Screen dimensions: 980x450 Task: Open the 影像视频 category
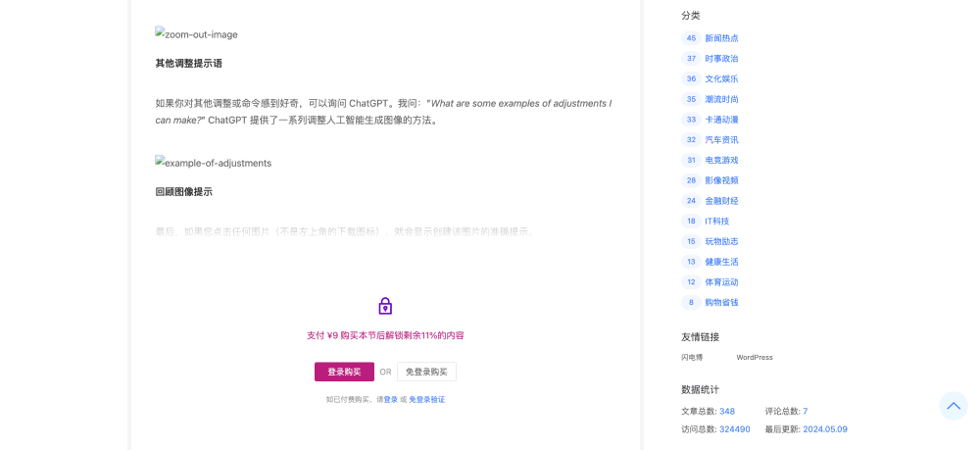[x=722, y=180]
